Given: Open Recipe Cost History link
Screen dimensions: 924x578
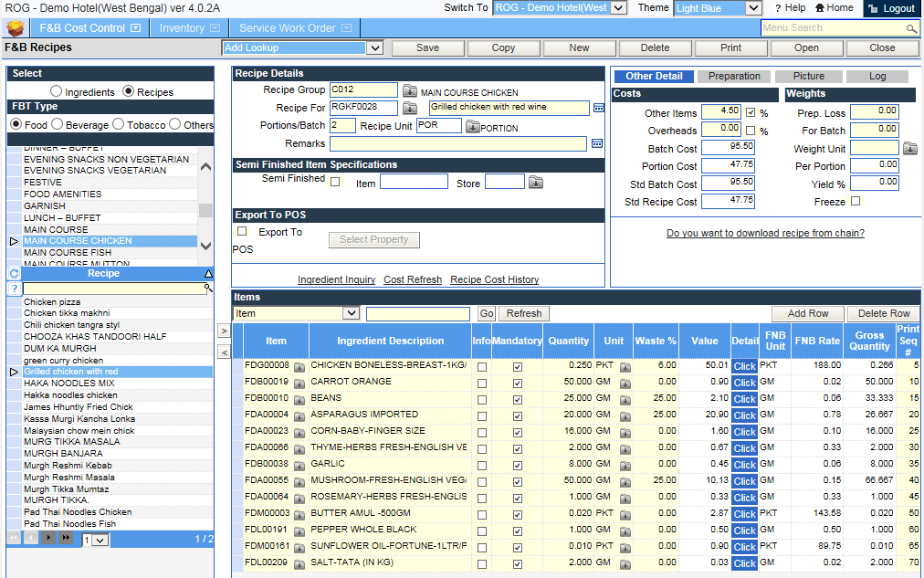Looking at the screenshot, I should [x=494, y=279].
